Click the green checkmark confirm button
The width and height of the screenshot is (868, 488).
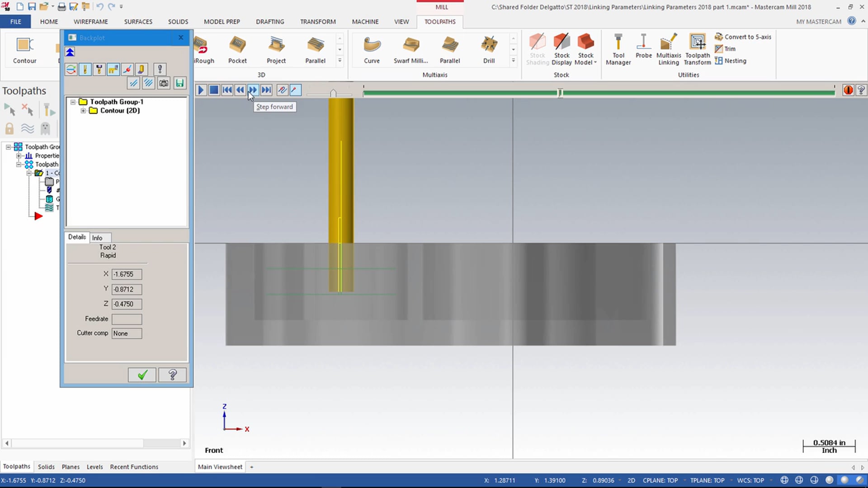pos(142,375)
